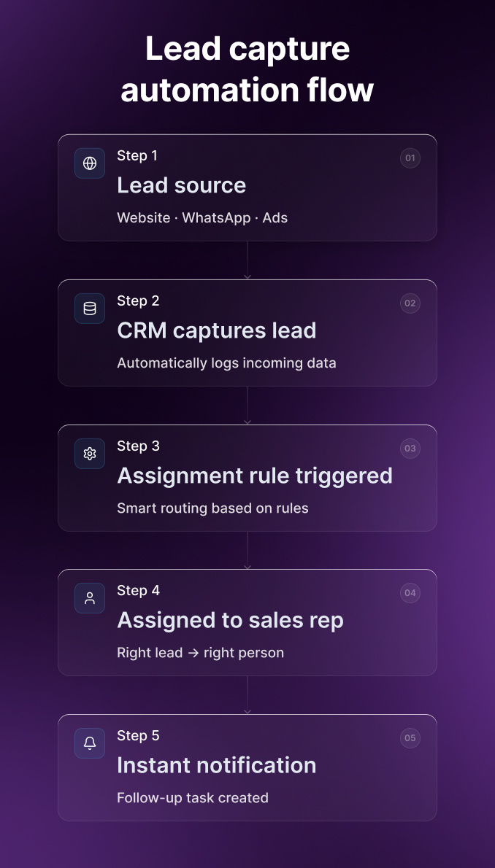Click the person icon in Step 4
Viewport: 495px width, 868px height.
tap(90, 598)
